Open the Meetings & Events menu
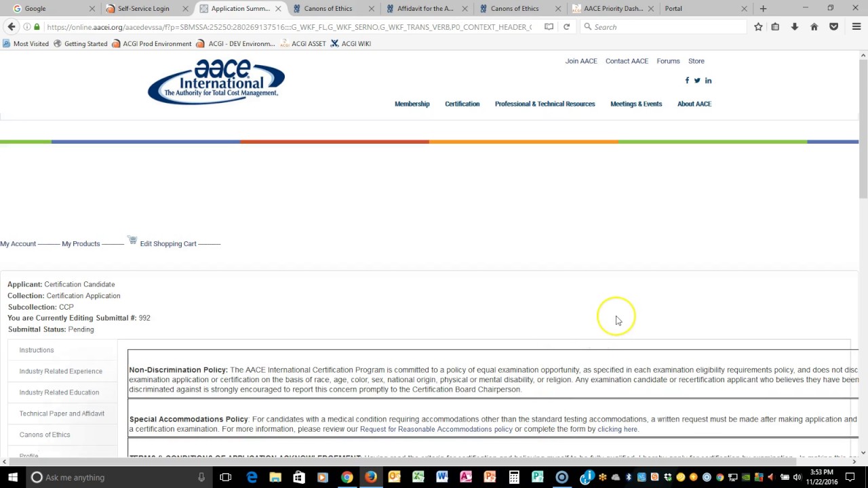The height and width of the screenshot is (488, 868). pos(636,104)
